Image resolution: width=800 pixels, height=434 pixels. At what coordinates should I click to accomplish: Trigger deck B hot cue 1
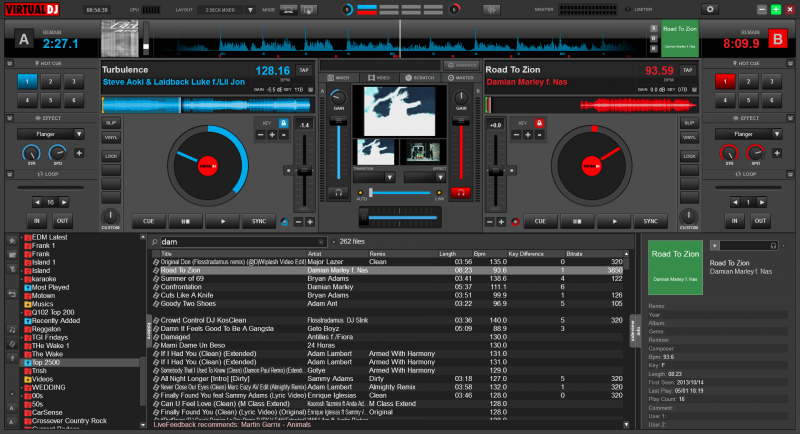pyautogui.click(x=725, y=81)
